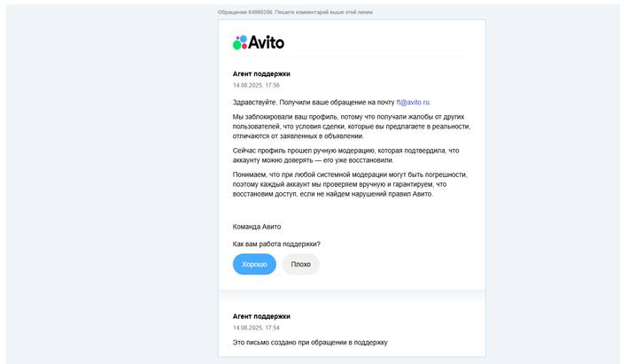620x364 pixels.
Task: Click the Пишите комментарий выше этой линии note
Action: click(324, 12)
